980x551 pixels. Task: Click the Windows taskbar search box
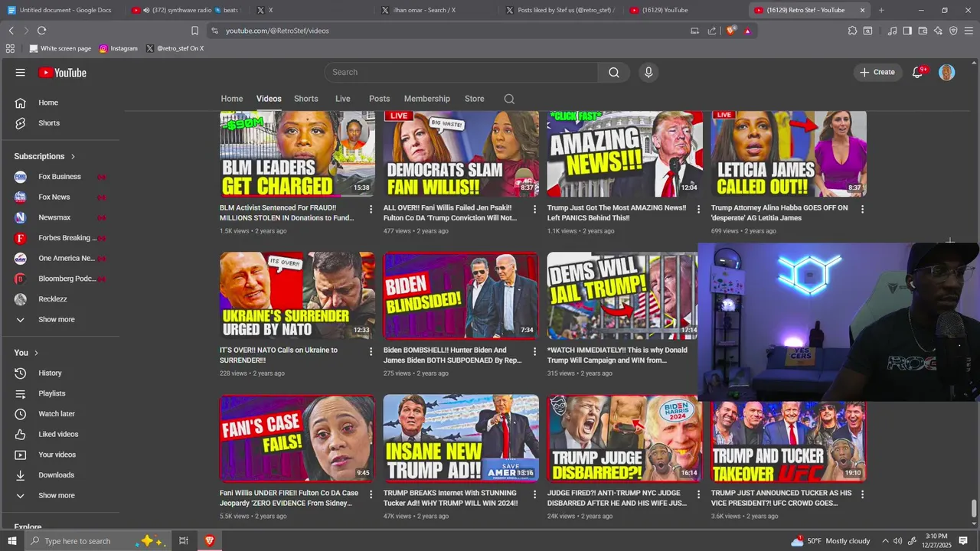pos(96,541)
